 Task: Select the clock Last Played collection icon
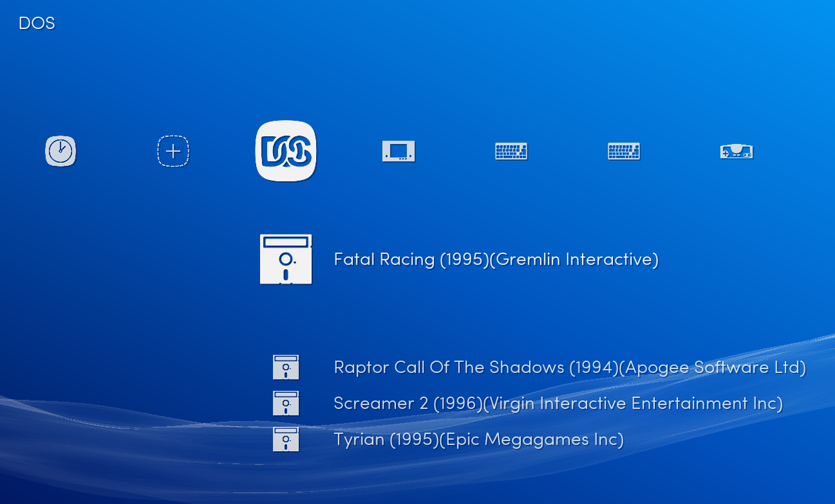(60, 151)
